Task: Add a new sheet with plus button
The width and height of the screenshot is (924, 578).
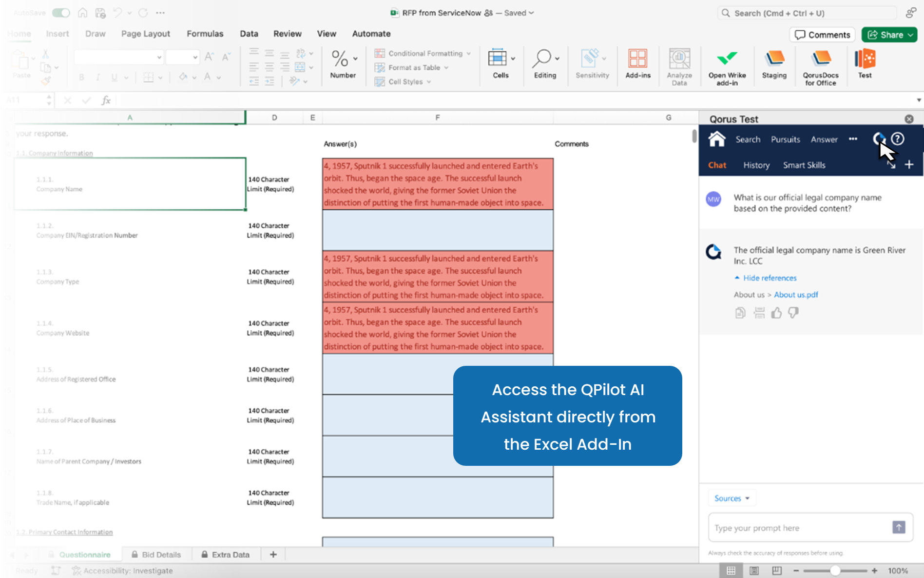Action: point(273,555)
